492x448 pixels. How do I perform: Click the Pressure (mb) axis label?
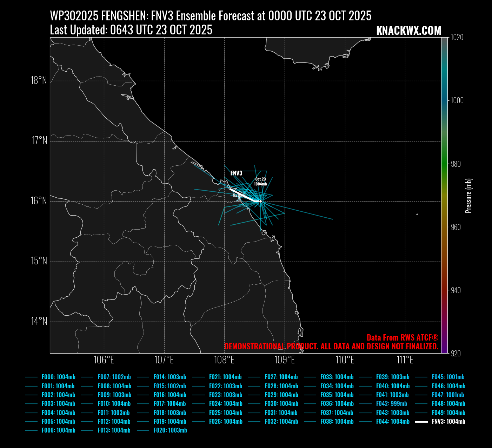[468, 196]
